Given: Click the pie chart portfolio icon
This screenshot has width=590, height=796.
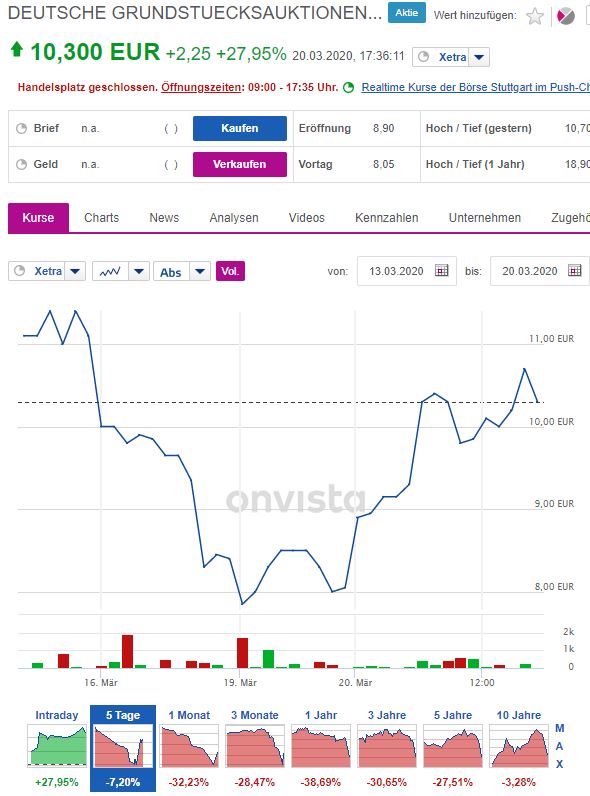Looking at the screenshot, I should click(x=566, y=16).
